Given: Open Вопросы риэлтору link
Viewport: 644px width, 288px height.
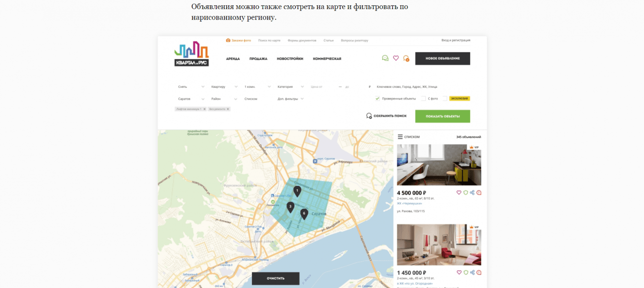Looking at the screenshot, I should (354, 40).
